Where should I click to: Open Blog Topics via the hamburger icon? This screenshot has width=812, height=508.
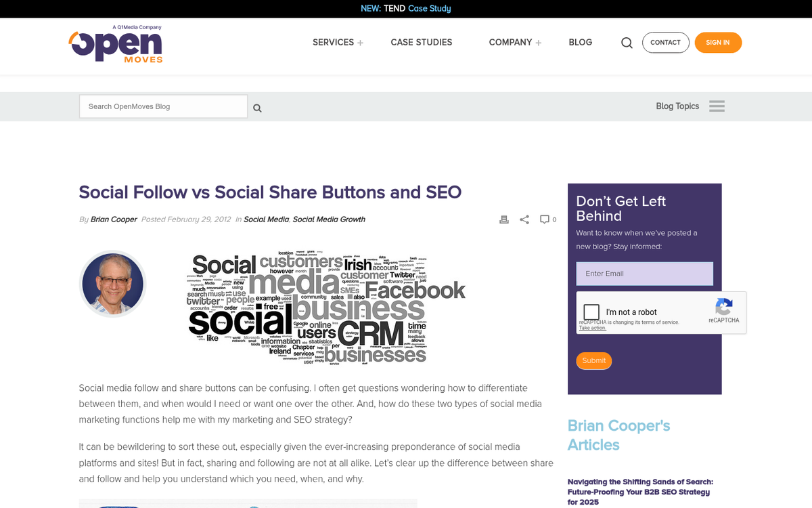(x=717, y=106)
